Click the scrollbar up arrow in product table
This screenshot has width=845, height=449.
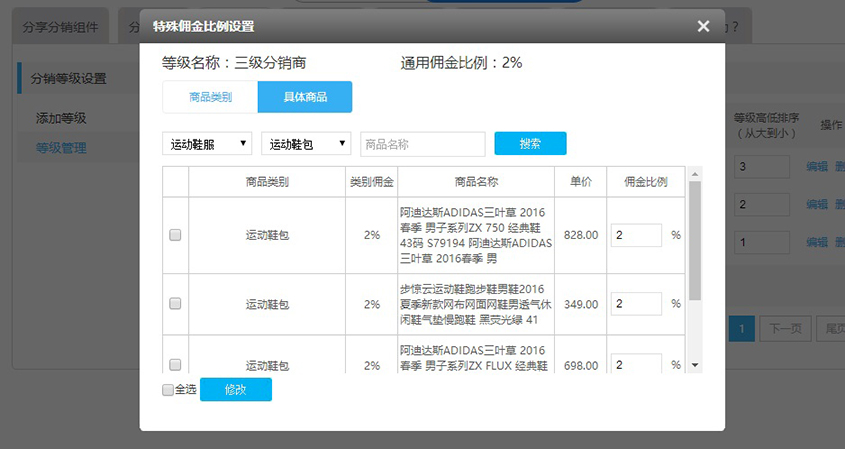[x=695, y=173]
